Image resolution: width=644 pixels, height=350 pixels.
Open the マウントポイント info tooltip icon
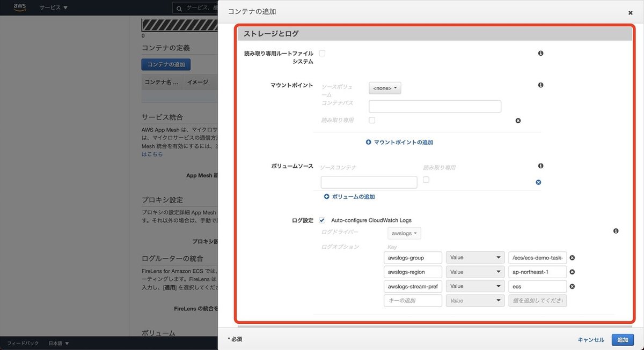[540, 85]
